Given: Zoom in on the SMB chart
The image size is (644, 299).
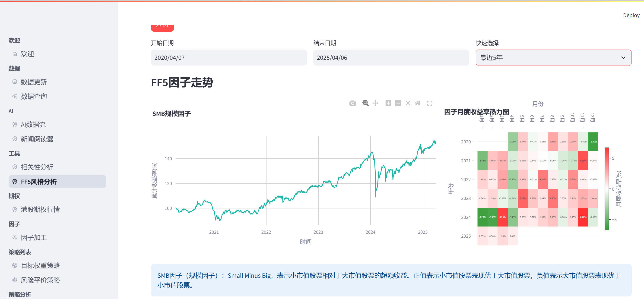Looking at the screenshot, I should coord(388,103).
